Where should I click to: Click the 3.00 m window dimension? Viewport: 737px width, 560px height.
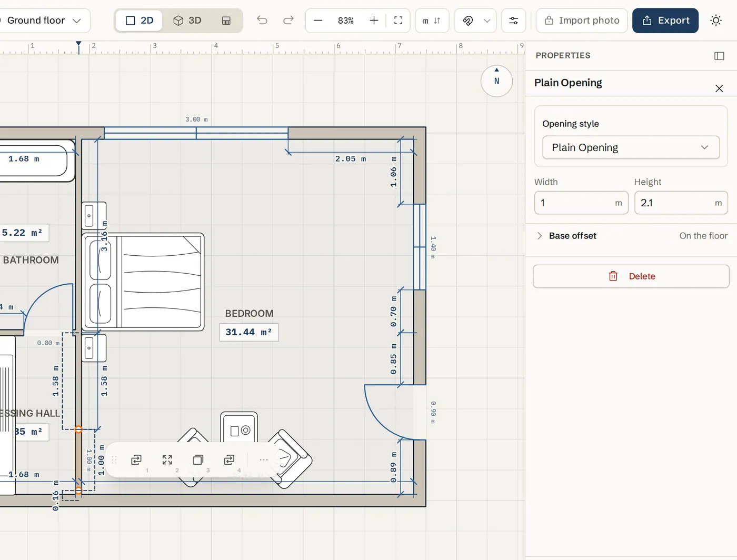pos(196,119)
